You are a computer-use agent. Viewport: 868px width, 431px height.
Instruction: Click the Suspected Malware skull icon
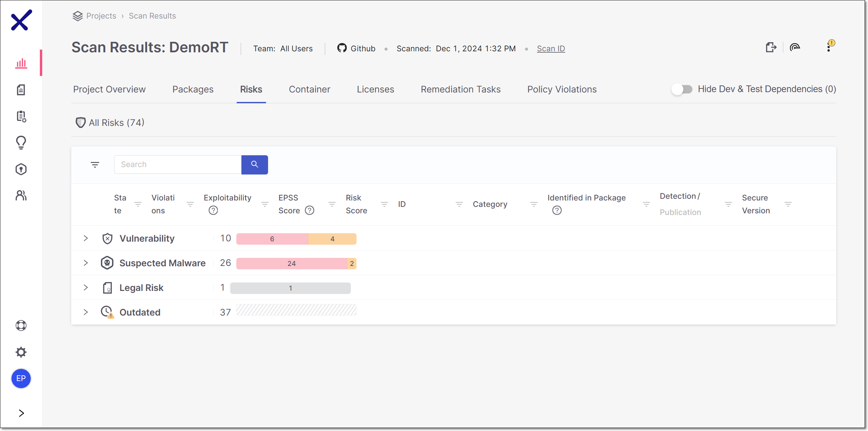click(x=107, y=263)
